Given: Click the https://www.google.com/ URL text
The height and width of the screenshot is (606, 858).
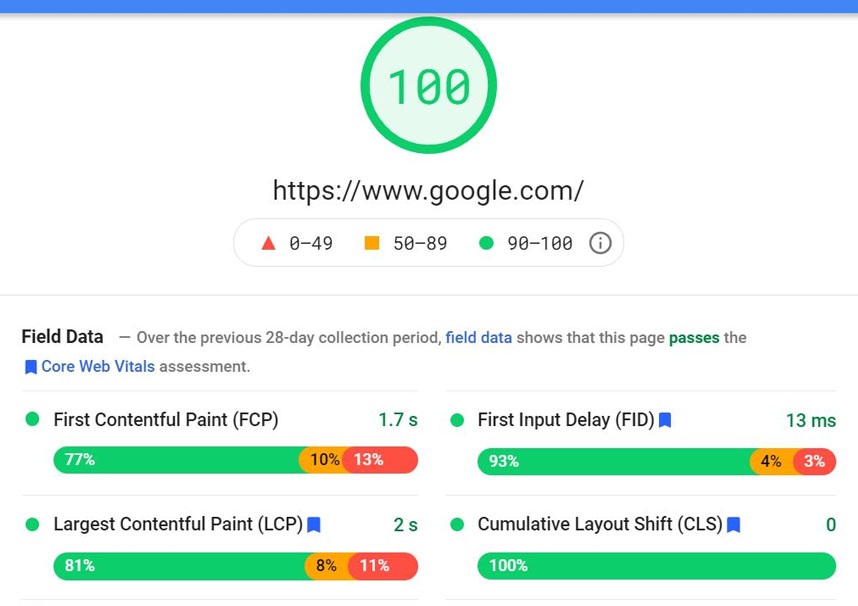Looking at the screenshot, I should click(428, 190).
